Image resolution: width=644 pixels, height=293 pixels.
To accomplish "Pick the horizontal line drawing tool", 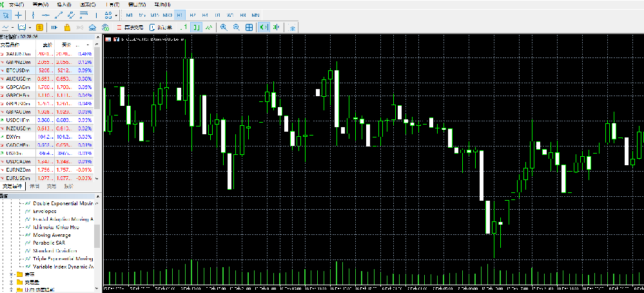I will [x=46, y=15].
